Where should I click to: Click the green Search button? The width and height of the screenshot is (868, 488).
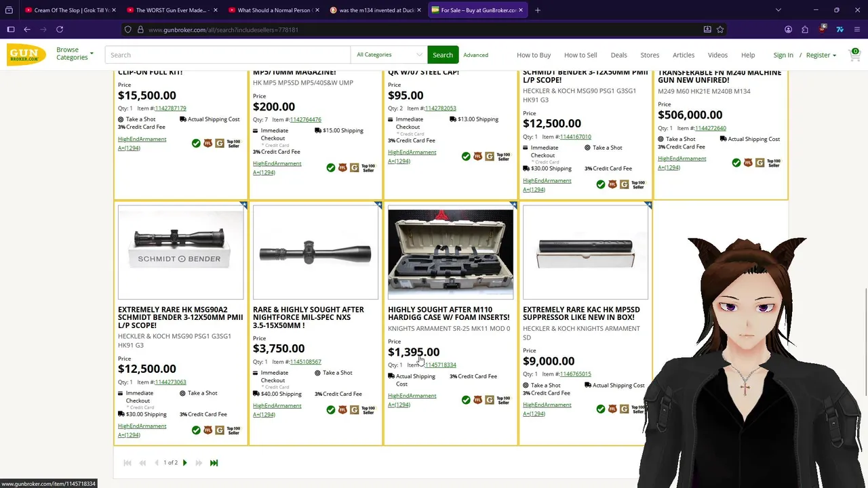443,55
